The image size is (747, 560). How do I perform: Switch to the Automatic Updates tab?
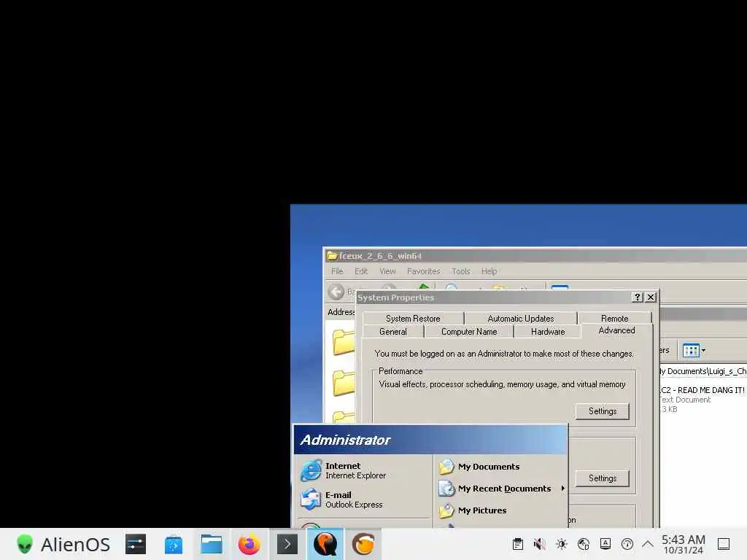[521, 318]
